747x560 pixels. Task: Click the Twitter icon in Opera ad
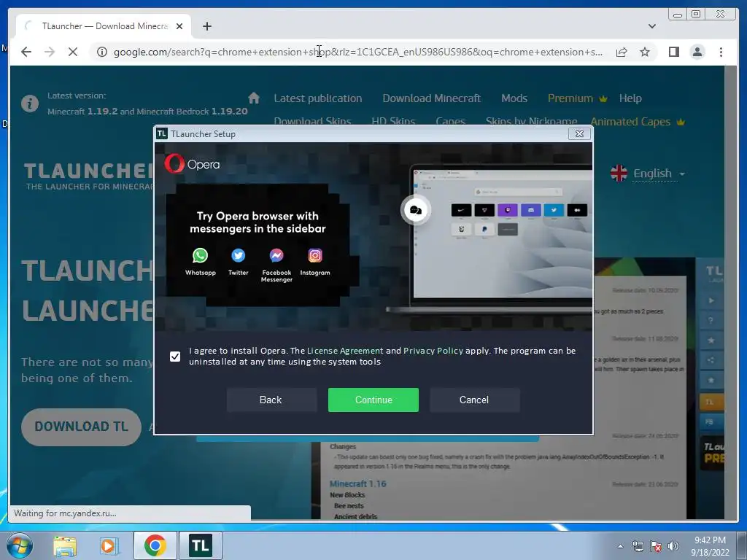tap(239, 256)
